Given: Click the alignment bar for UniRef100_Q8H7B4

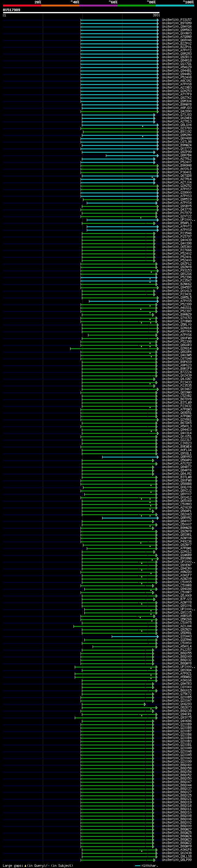Looking at the screenshot, I should coord(132,156).
